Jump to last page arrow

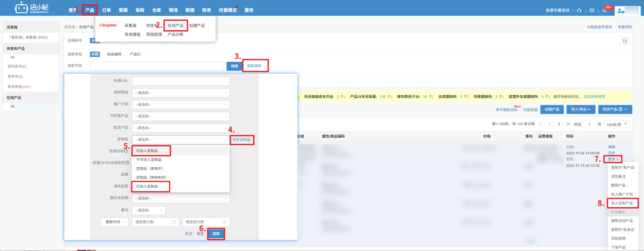pos(568,124)
